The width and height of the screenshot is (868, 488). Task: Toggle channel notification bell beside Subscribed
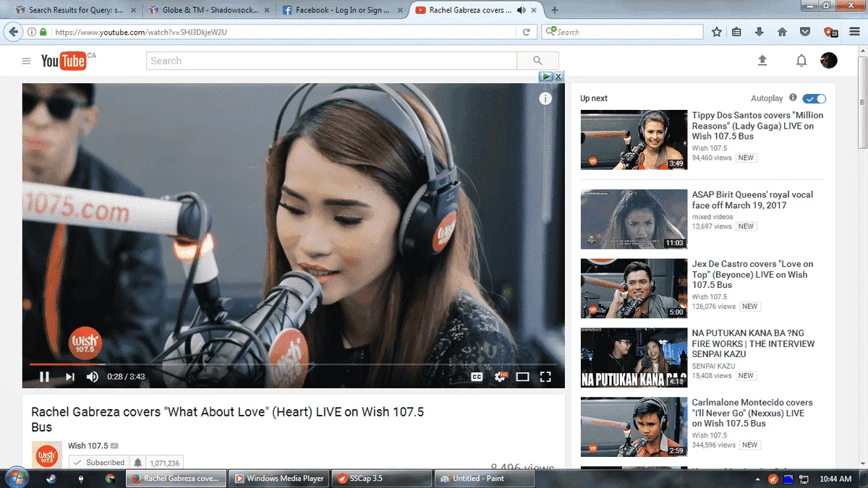(137, 463)
